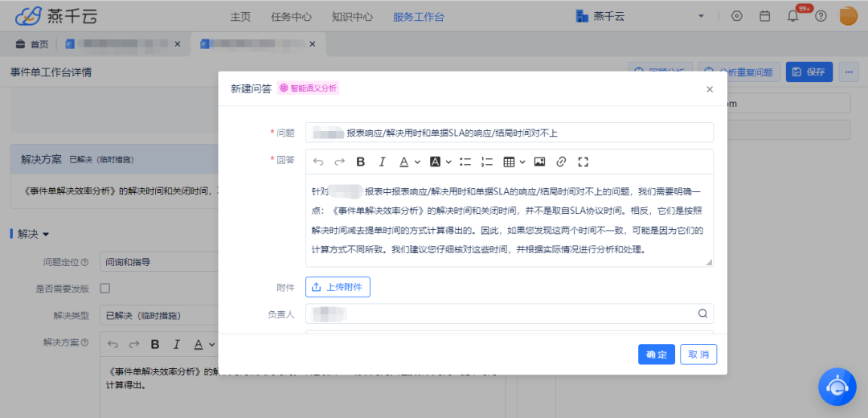Switch to the 首页 tab
The image size is (868, 418).
click(x=32, y=44)
